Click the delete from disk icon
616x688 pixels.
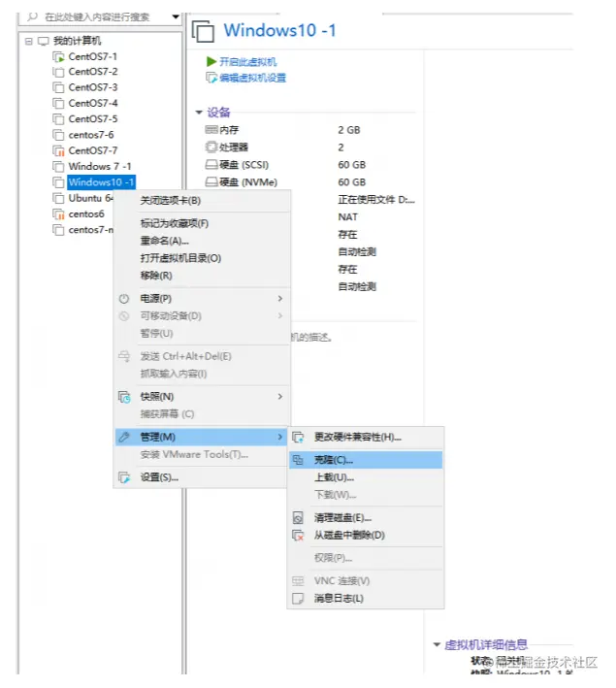point(298,536)
